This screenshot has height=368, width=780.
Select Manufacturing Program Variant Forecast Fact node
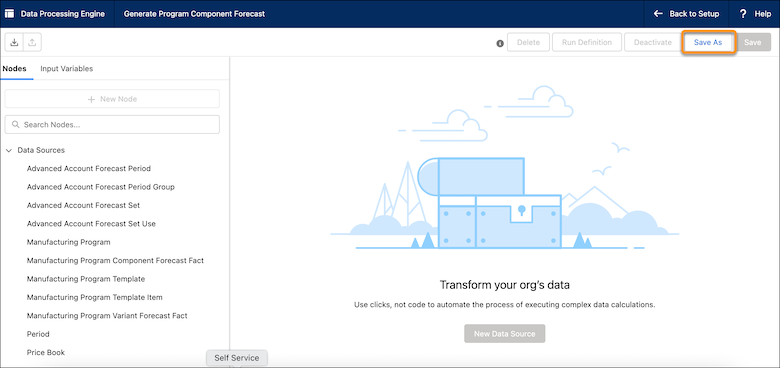(107, 316)
